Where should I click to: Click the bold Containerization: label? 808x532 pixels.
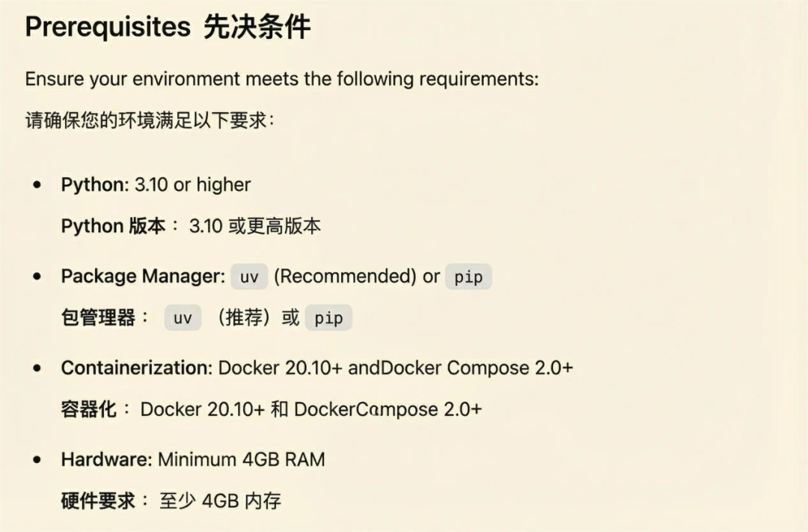137,368
